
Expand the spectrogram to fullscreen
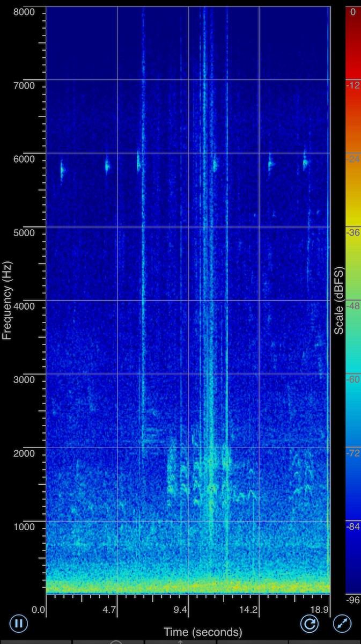pos(342,623)
